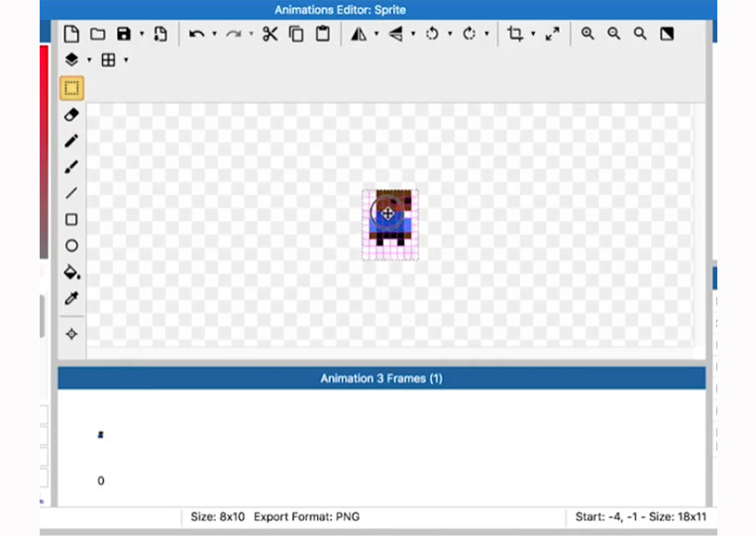756x536 pixels.
Task: Open the Redo history dropdown arrow
Action: [x=252, y=34]
